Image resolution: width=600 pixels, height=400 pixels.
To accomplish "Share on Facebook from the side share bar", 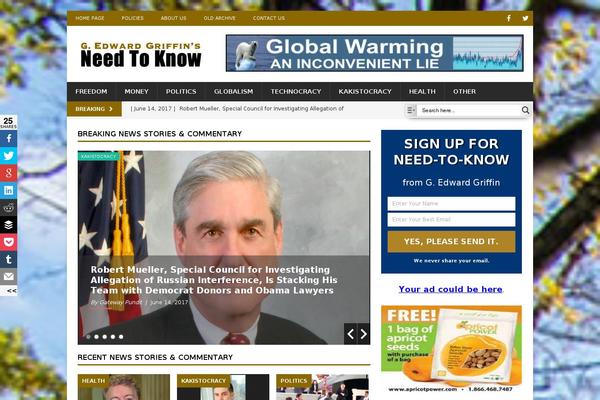I will point(8,139).
